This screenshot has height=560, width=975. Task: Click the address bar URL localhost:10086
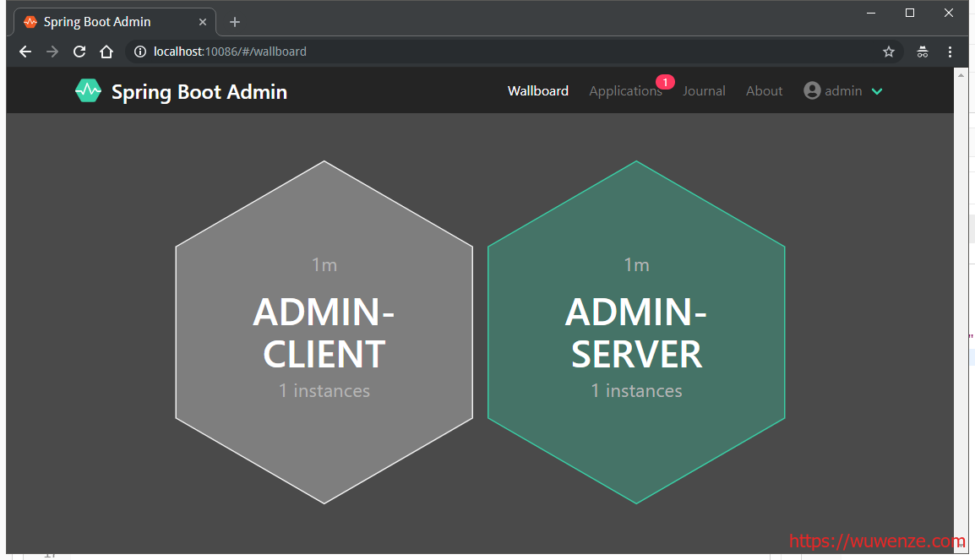230,52
